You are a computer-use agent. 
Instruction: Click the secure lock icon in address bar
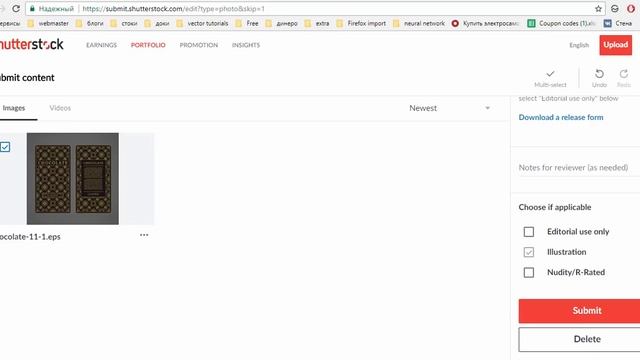click(x=32, y=9)
